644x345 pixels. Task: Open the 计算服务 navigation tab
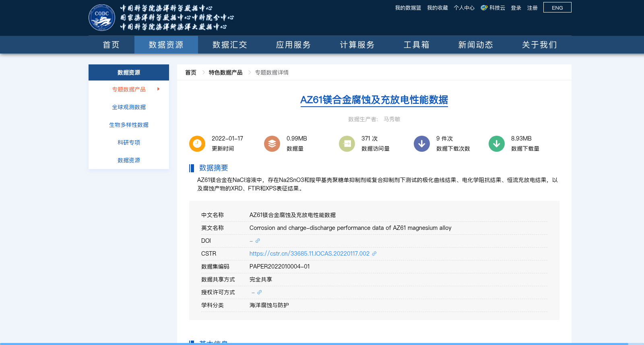(x=357, y=45)
